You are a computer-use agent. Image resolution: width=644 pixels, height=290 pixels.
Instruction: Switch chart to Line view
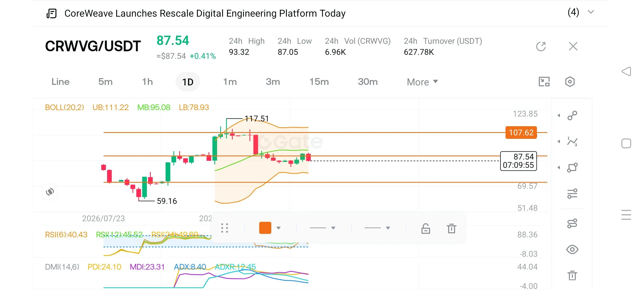[60, 82]
